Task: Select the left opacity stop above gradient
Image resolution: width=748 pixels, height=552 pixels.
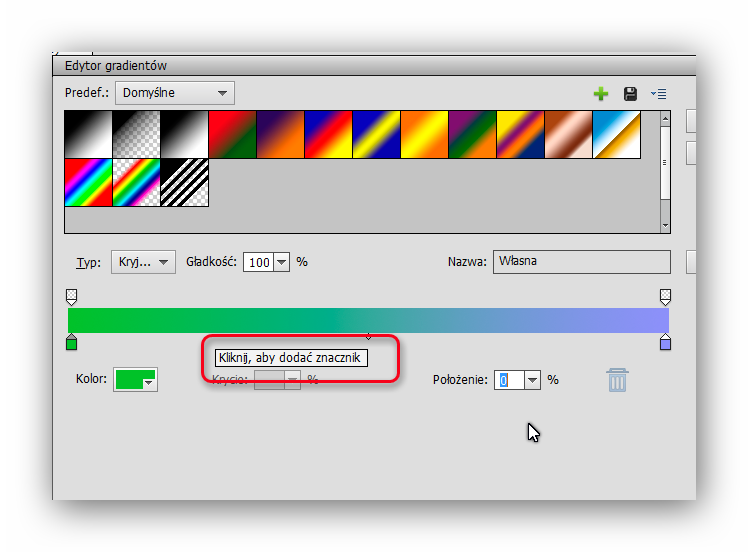Action: coord(72,297)
